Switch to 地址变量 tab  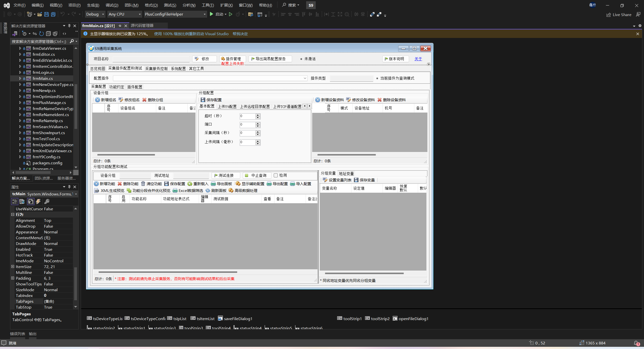[x=346, y=173]
